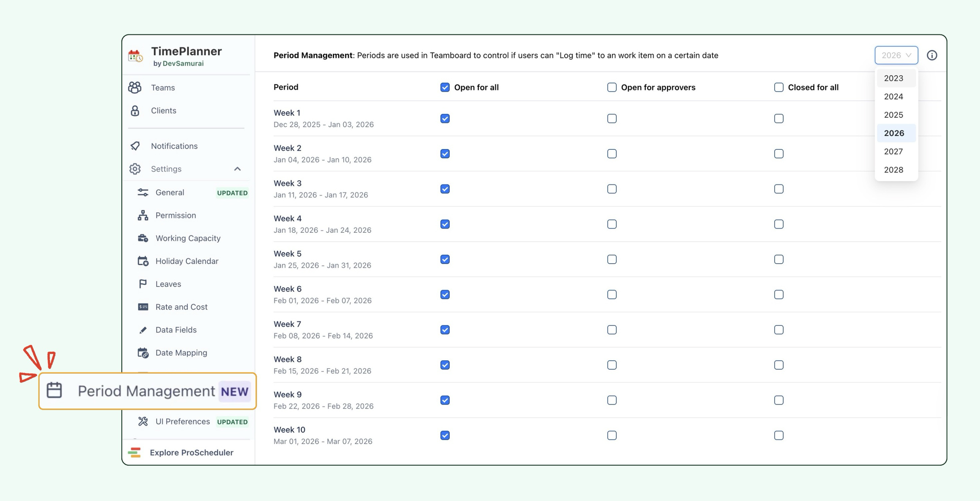Image resolution: width=980 pixels, height=501 pixels.
Task: Check Open for approvers for Week 3
Action: pos(611,189)
